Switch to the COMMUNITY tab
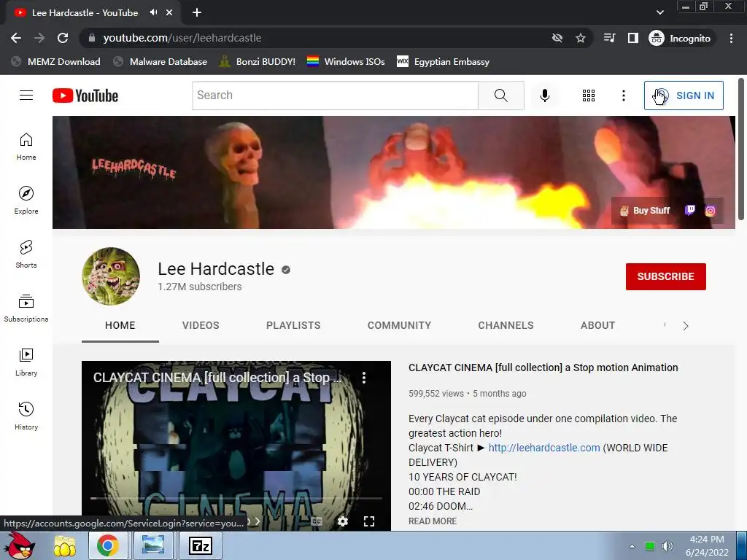Screen dimensions: 747x560 coord(399,325)
